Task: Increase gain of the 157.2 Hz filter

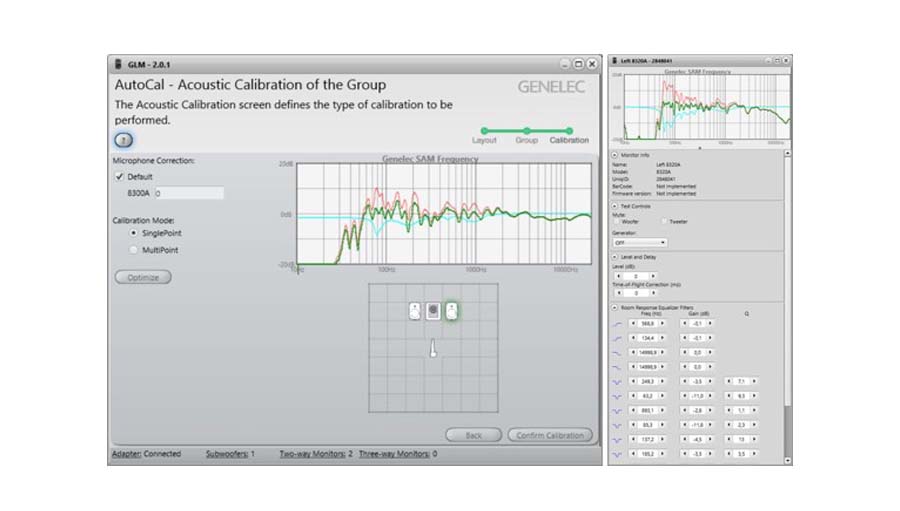Action: (710, 440)
